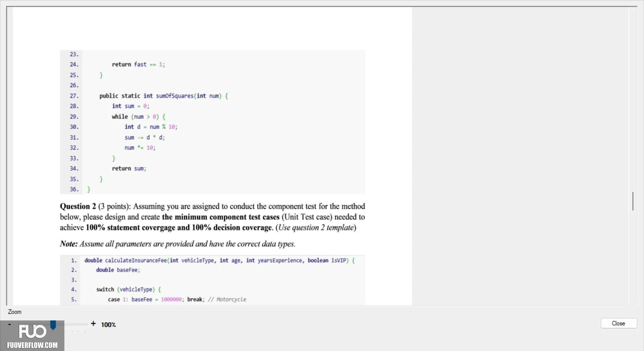Click the zoom slider handle
The width and height of the screenshot is (644, 351).
click(53, 325)
